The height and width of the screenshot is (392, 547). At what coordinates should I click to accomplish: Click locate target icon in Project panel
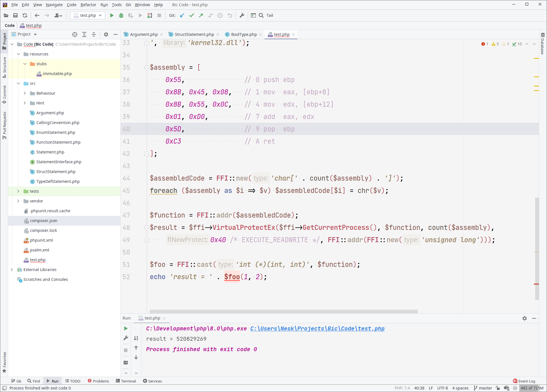tap(74, 34)
